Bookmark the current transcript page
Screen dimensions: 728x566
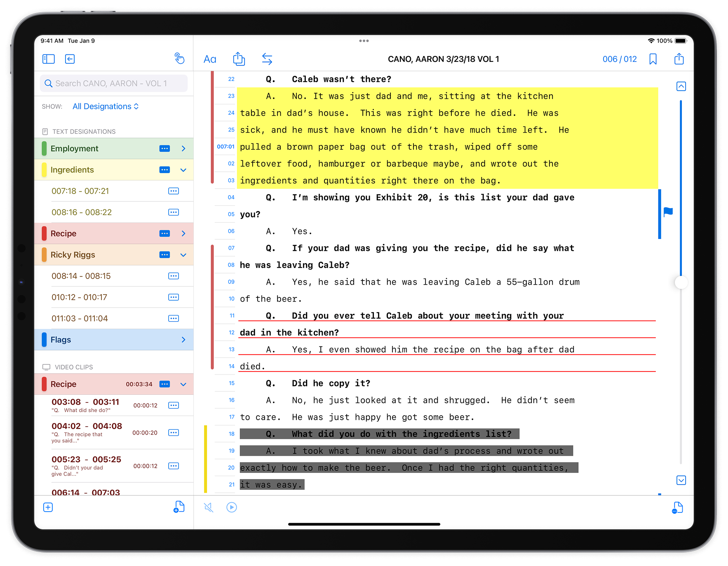(x=653, y=59)
